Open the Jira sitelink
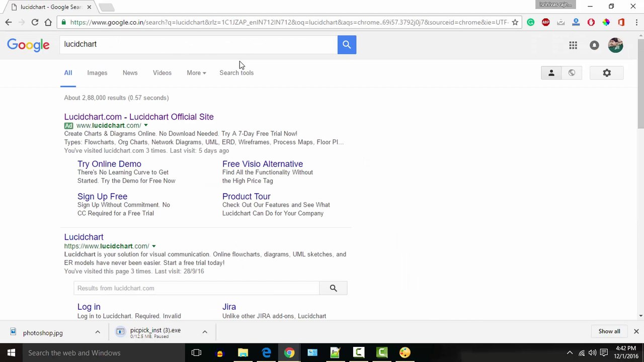Screen dimensions: 644x362 pyautogui.click(x=229, y=307)
